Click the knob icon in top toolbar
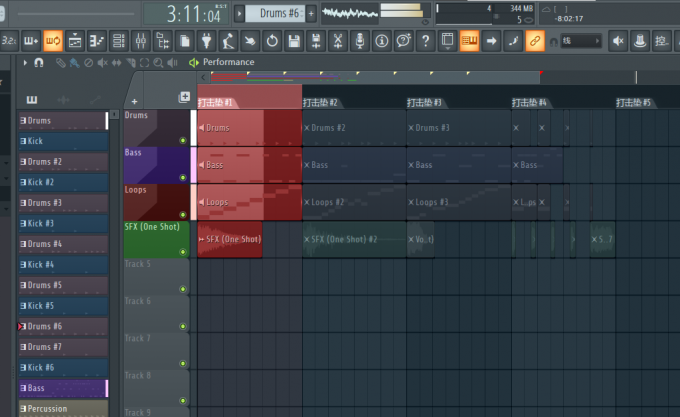The width and height of the screenshot is (680, 417). [x=640, y=41]
